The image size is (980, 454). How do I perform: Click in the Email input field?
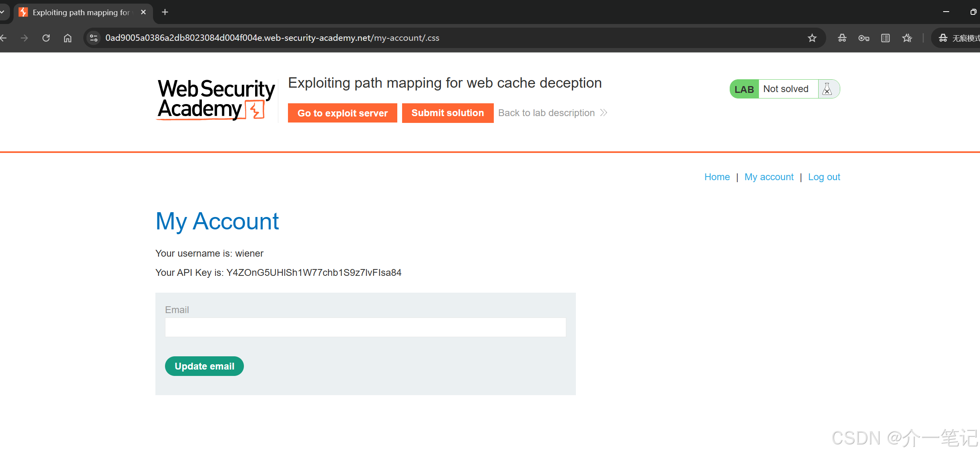click(365, 327)
